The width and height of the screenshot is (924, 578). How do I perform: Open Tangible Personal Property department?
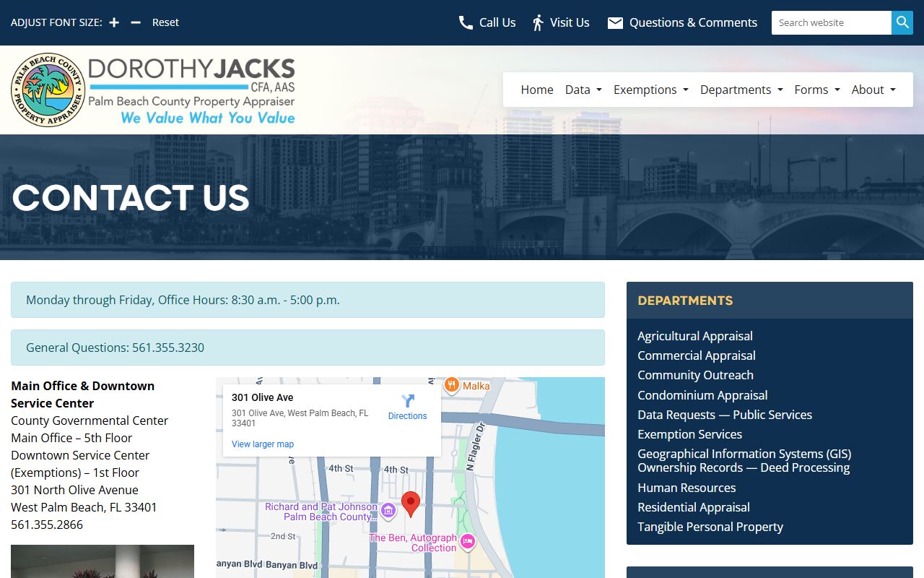pyautogui.click(x=710, y=527)
